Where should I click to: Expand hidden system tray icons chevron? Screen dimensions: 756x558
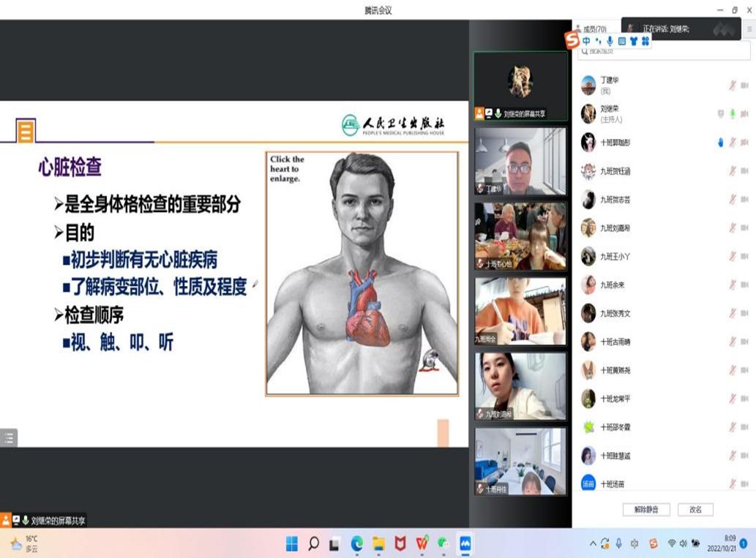[593, 543]
